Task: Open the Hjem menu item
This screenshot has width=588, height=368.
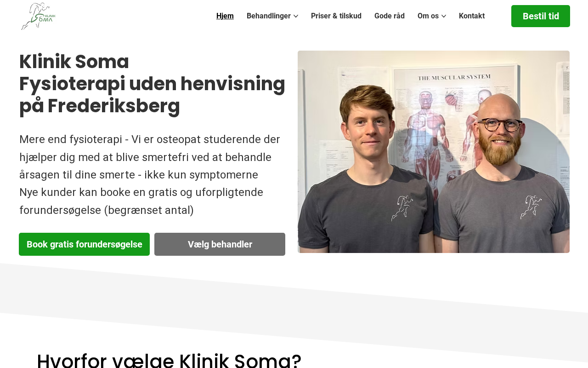Action: (x=225, y=16)
